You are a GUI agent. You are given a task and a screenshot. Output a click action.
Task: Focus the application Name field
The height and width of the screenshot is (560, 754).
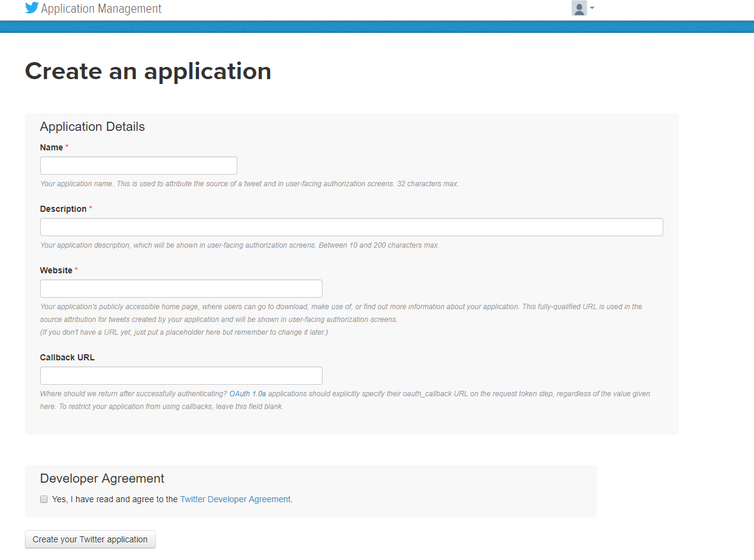[138, 166]
